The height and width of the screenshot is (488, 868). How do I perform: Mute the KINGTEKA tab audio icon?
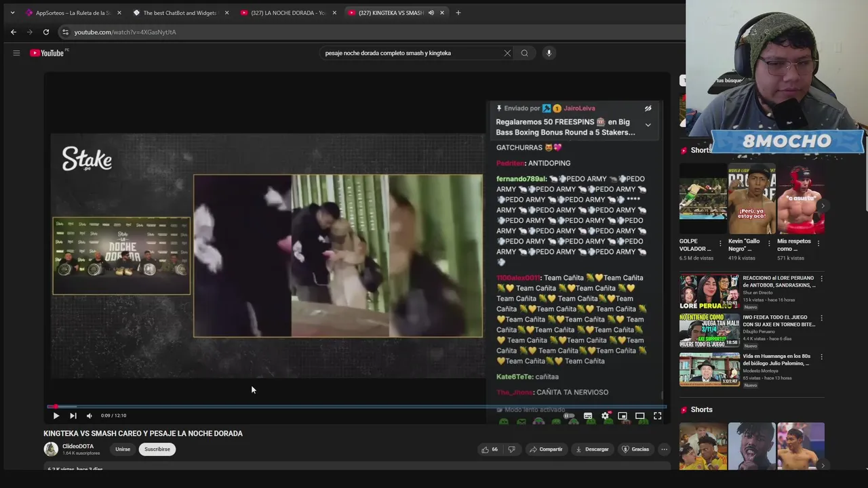pyautogui.click(x=431, y=13)
